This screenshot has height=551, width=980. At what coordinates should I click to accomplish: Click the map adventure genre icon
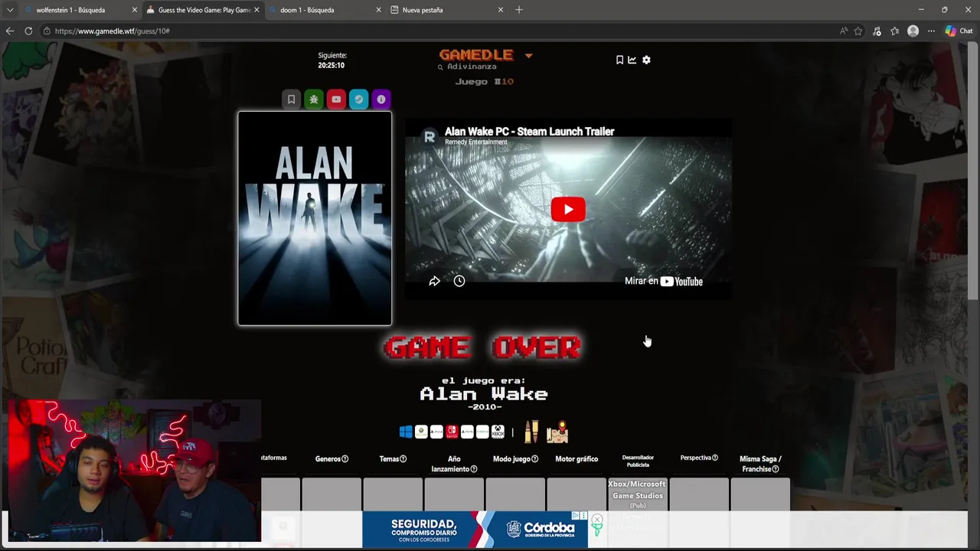[557, 432]
